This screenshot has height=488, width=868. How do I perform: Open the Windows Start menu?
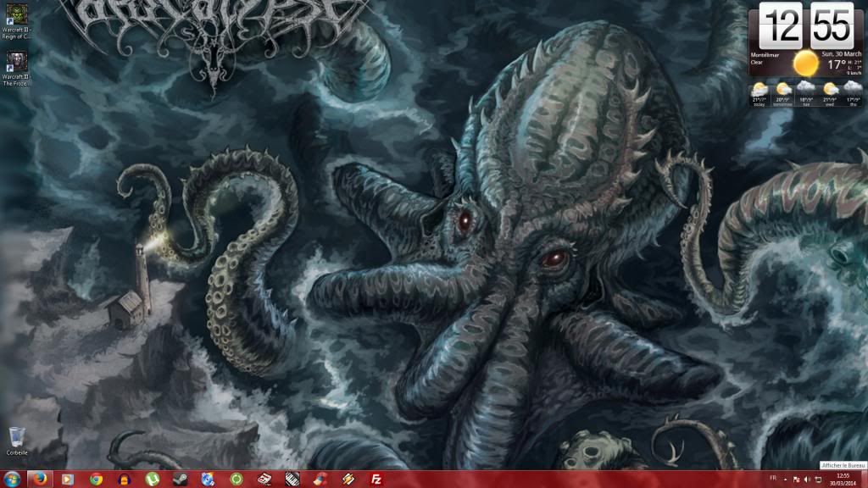(x=12, y=479)
